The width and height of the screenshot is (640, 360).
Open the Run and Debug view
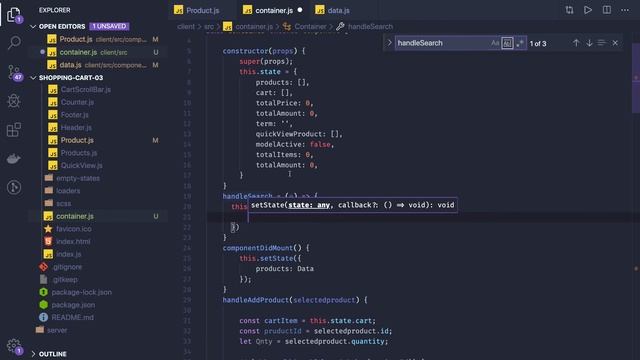point(14,101)
